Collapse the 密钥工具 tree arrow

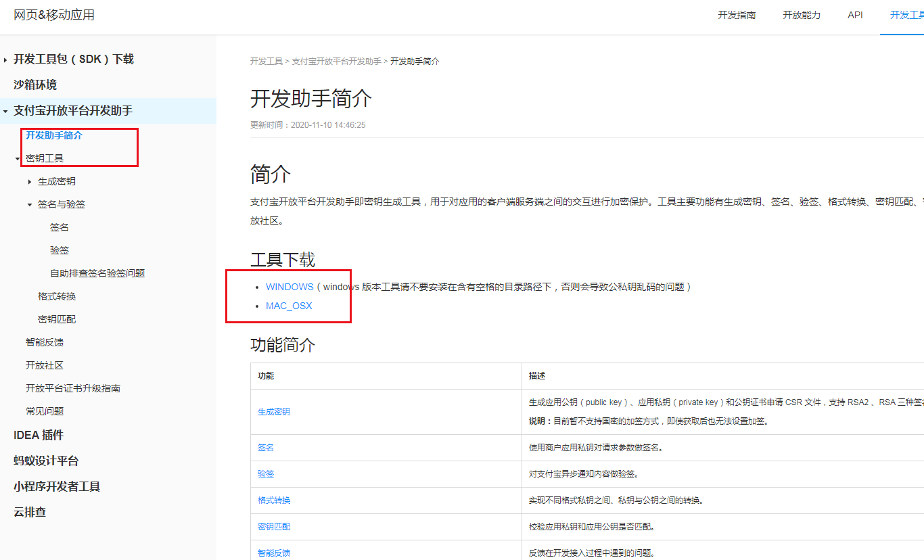click(x=18, y=158)
